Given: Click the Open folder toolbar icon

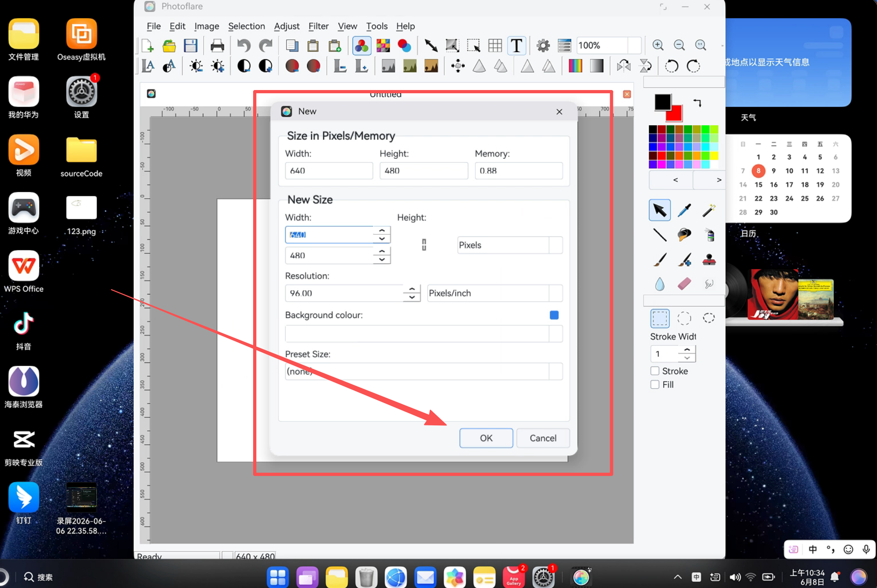Looking at the screenshot, I should click(x=169, y=45).
